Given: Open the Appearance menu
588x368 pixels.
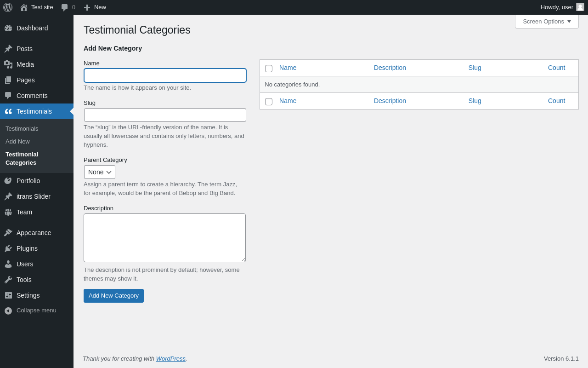Looking at the screenshot, I should click(34, 233).
